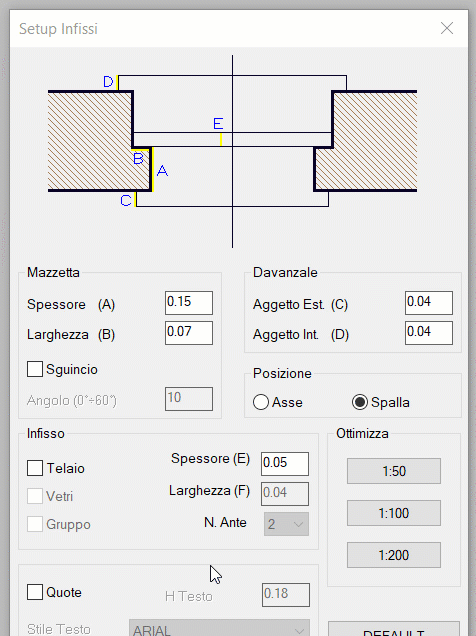Click the DEFAULT button

[394, 629]
